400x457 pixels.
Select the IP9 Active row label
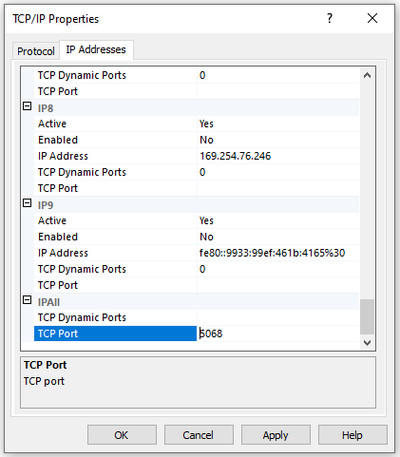[x=52, y=221]
